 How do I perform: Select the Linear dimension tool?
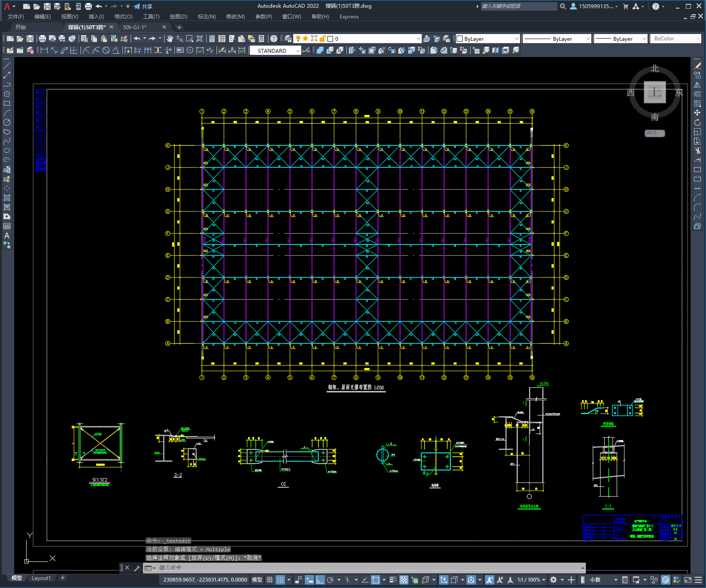(44, 50)
